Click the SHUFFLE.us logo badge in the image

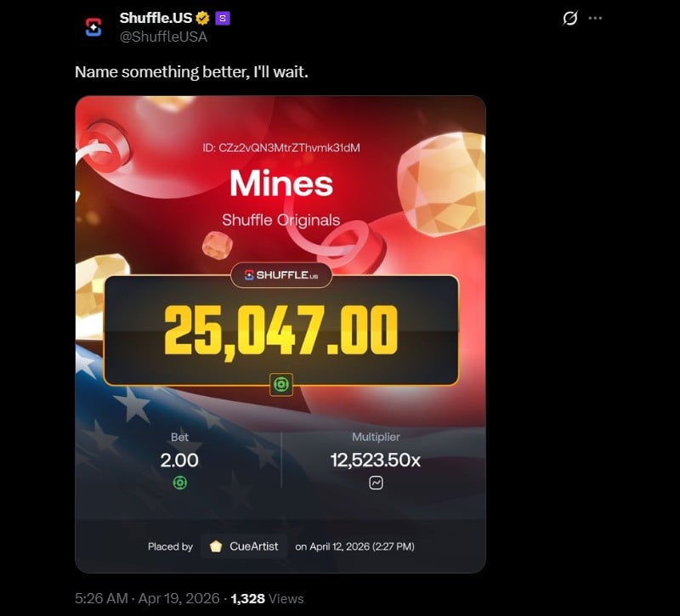pyautogui.click(x=281, y=274)
